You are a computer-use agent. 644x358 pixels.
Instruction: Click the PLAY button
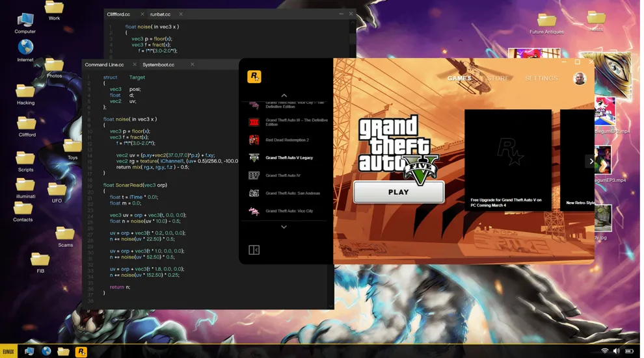click(398, 192)
